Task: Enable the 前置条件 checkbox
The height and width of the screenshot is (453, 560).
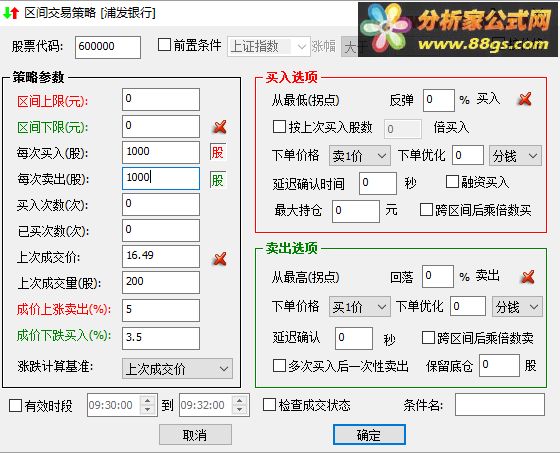Action: click(164, 45)
